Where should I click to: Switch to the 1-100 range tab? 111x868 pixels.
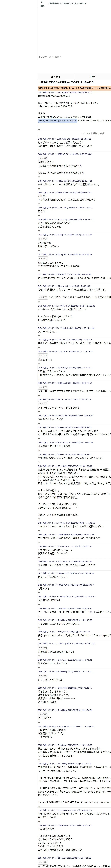92,77
